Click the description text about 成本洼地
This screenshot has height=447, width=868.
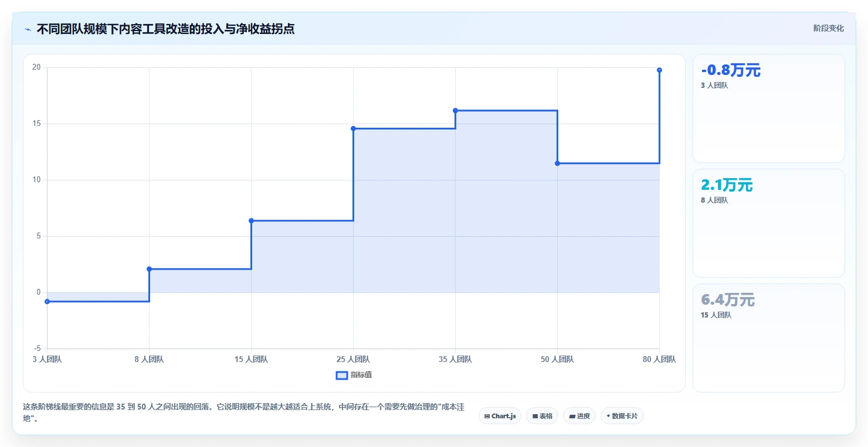244,412
